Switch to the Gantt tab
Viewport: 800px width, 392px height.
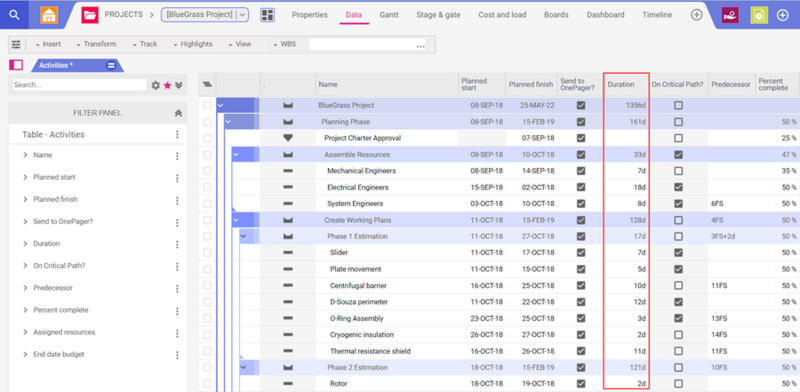coord(389,15)
